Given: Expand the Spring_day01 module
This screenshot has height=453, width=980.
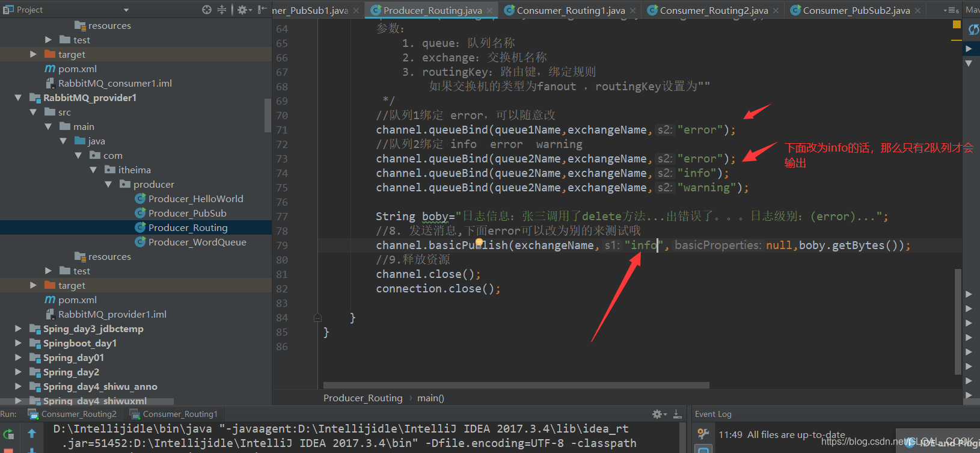Looking at the screenshot, I should [x=18, y=357].
